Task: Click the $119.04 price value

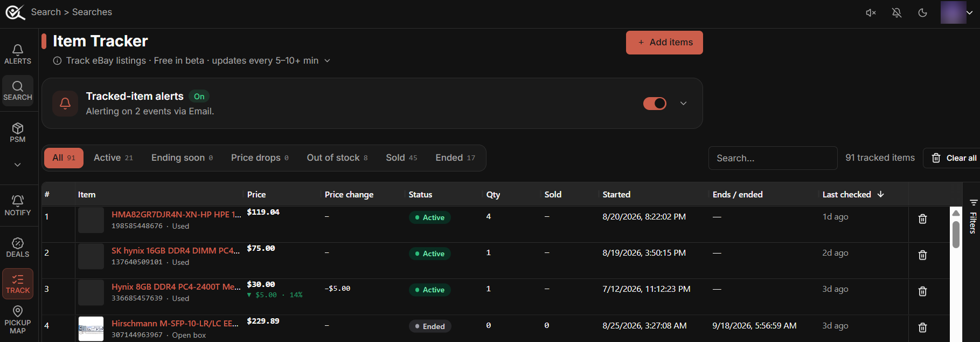Action: coord(263,212)
